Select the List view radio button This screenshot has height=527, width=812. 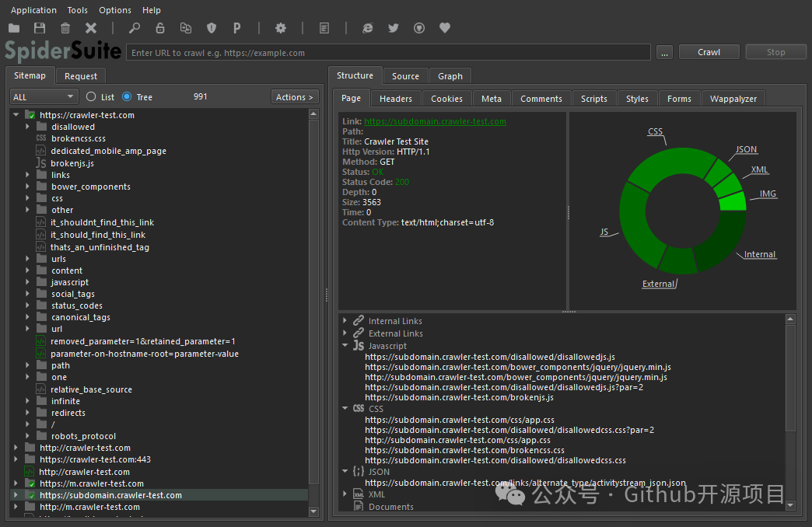(x=91, y=97)
